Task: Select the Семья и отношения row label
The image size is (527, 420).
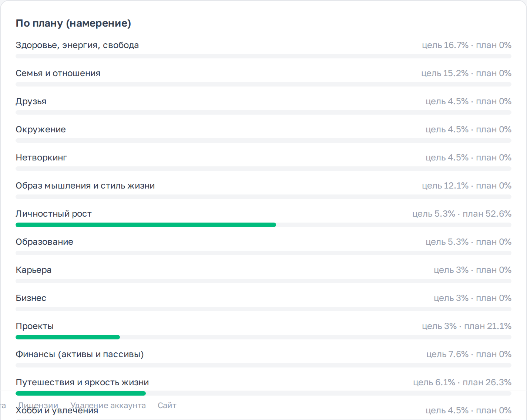Action: pos(58,73)
